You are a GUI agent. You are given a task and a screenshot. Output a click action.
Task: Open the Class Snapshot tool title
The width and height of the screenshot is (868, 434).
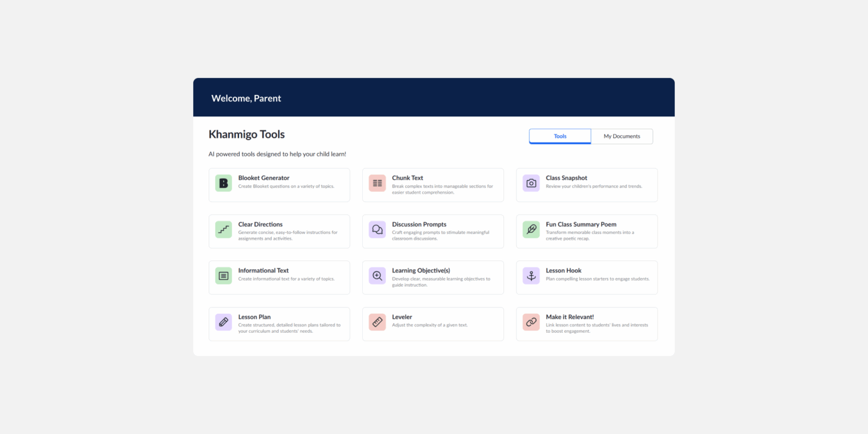point(566,178)
